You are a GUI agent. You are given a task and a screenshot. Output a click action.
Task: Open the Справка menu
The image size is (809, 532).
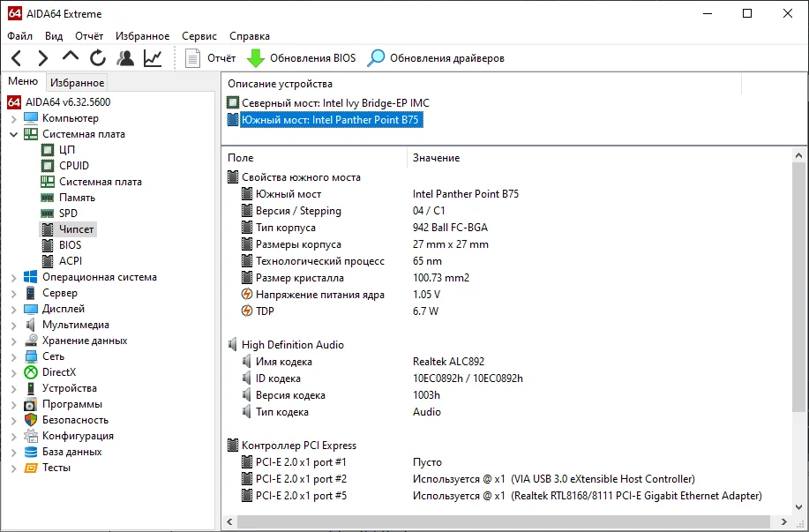point(250,36)
